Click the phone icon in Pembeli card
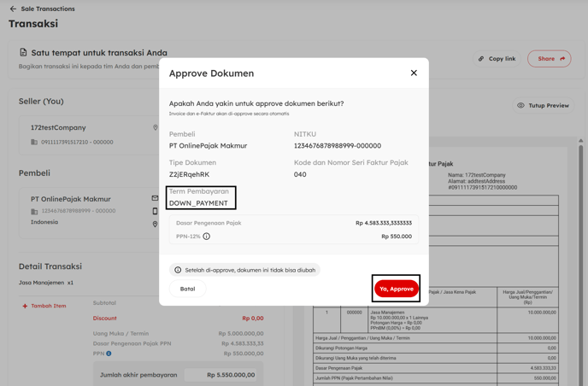588x386 pixels. [155, 211]
